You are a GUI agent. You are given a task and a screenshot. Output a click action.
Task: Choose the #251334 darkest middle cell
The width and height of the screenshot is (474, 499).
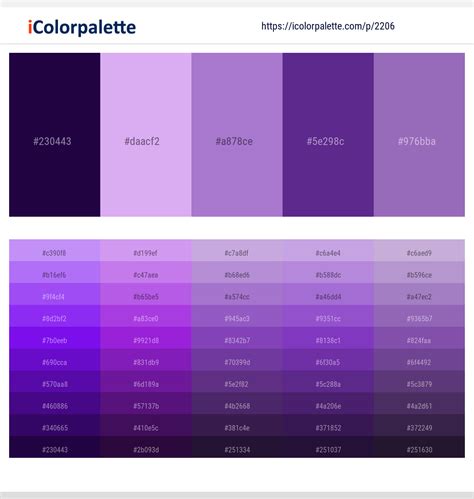tap(237, 447)
